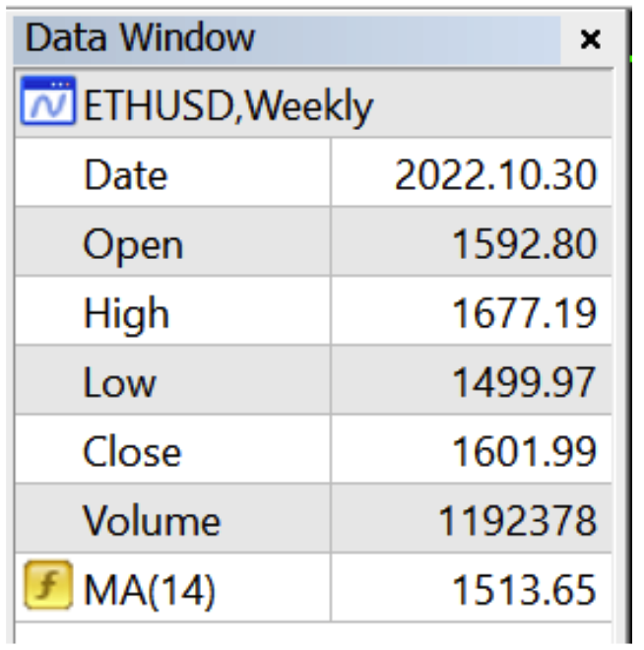644x650 pixels.
Task: Select the ETHUSD,Weekly header row
Action: [x=228, y=105]
